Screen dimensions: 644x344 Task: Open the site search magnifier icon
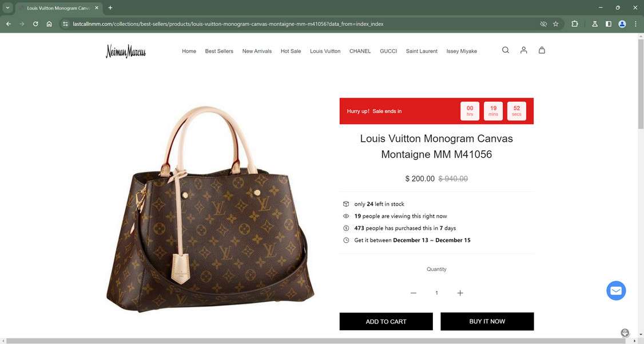point(505,50)
